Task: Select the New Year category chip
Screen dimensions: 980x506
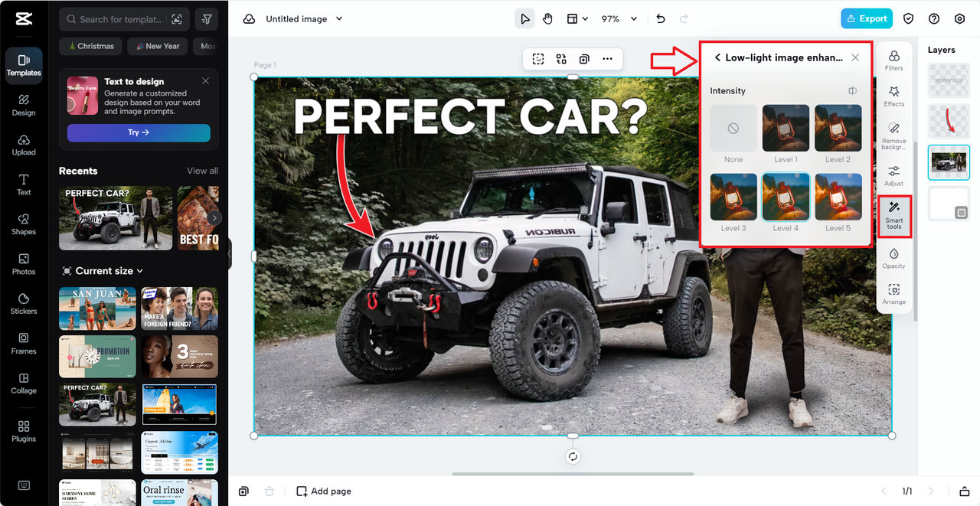Action: click(157, 46)
